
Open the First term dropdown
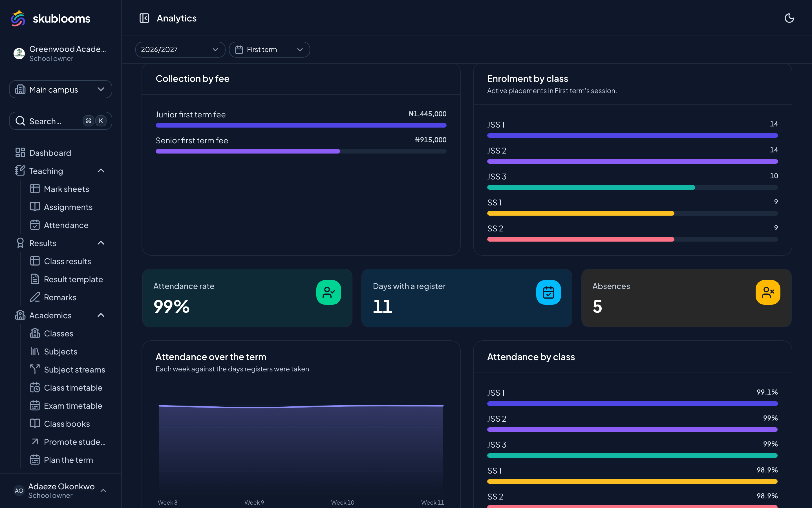270,50
